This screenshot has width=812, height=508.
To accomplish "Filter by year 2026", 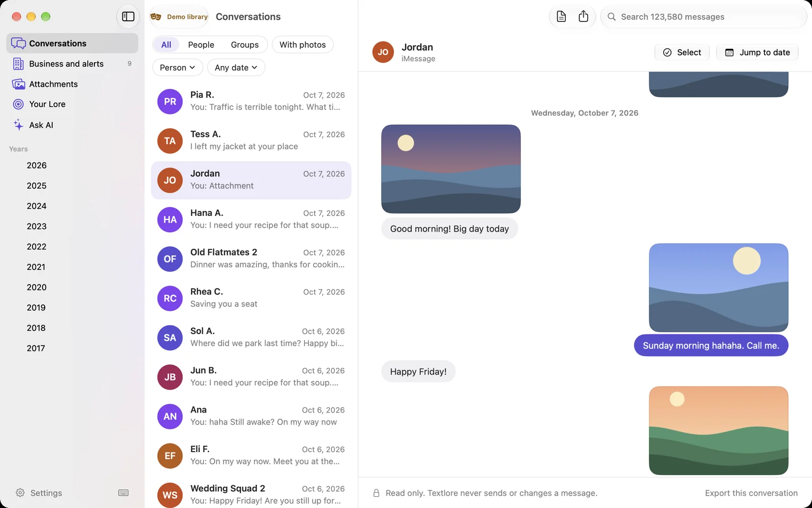I will pos(37,166).
